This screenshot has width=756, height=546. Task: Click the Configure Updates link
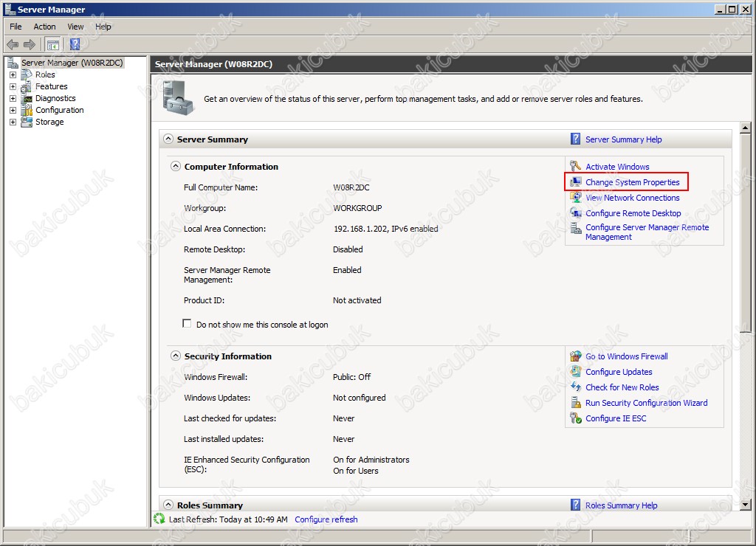pyautogui.click(x=619, y=372)
